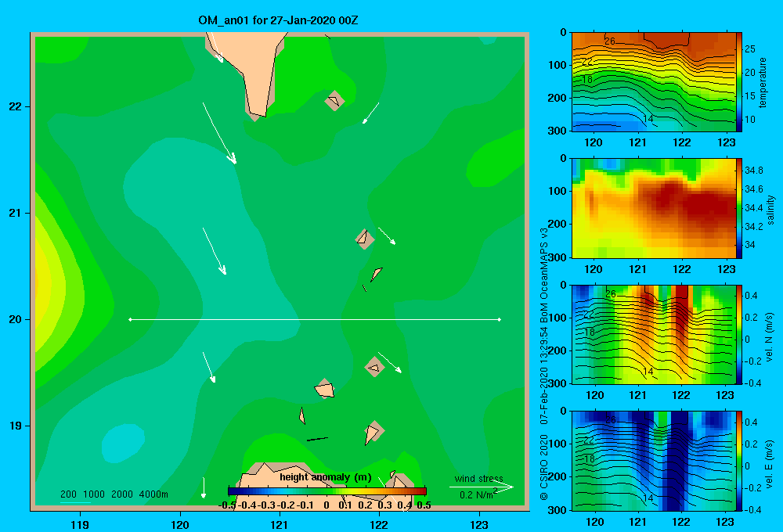
Task: Click latitude label 19 on the main map
Action: coord(16,426)
